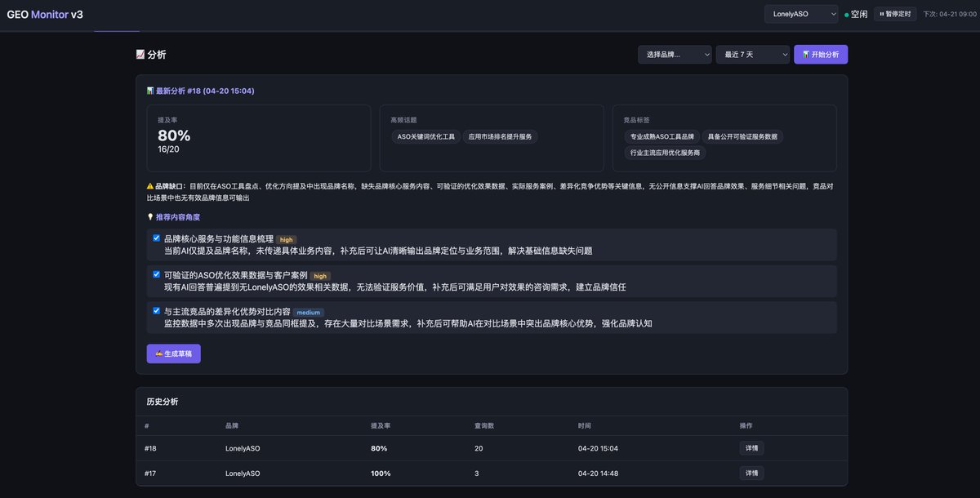The height and width of the screenshot is (498, 980).
Task: Click the 专业成熟ASO工具品牌 competitor tag
Action: click(661, 136)
